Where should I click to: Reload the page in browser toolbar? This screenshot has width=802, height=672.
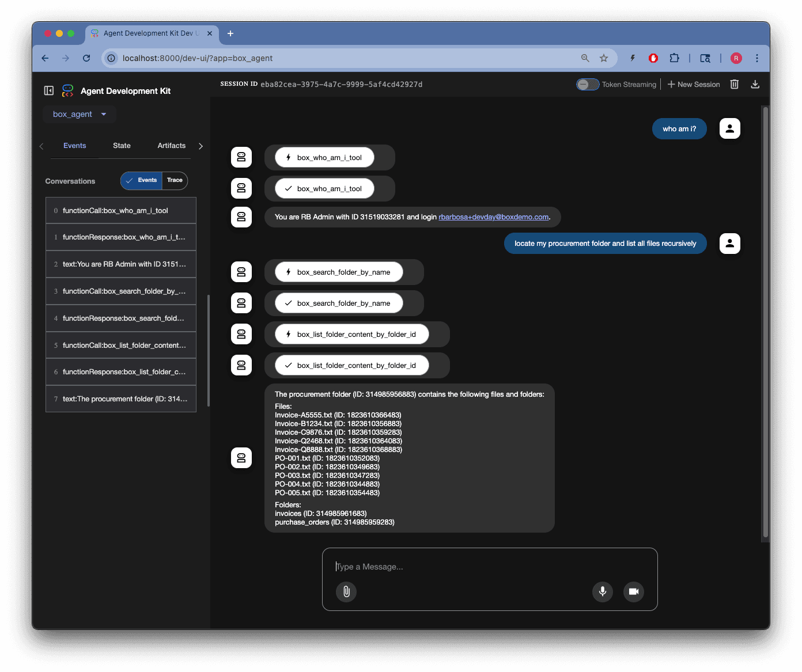tap(86, 58)
